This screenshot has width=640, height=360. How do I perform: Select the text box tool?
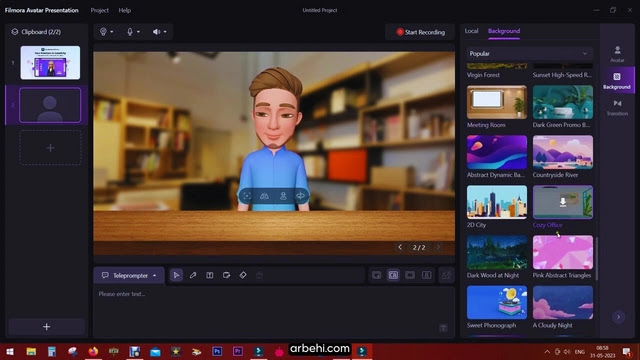point(210,275)
